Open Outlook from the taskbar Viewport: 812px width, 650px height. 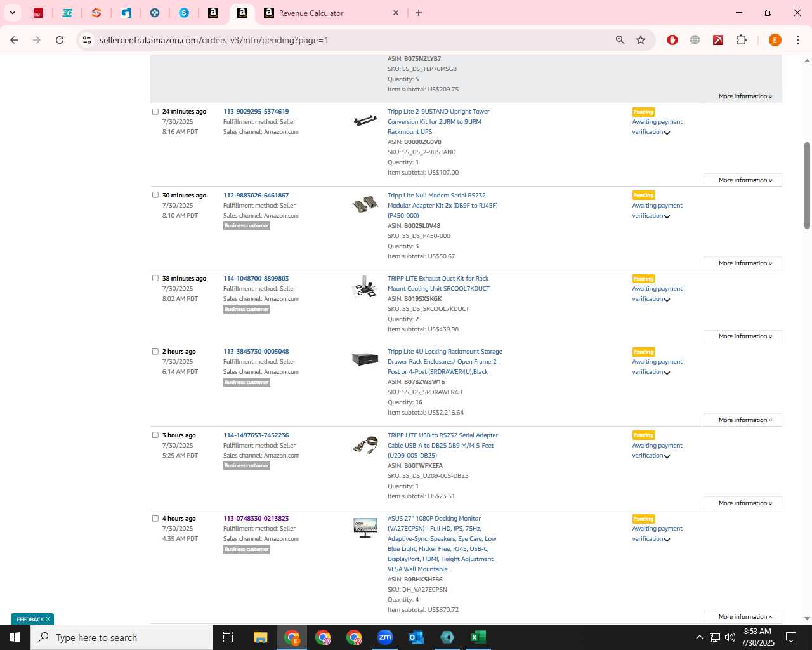[x=416, y=637]
